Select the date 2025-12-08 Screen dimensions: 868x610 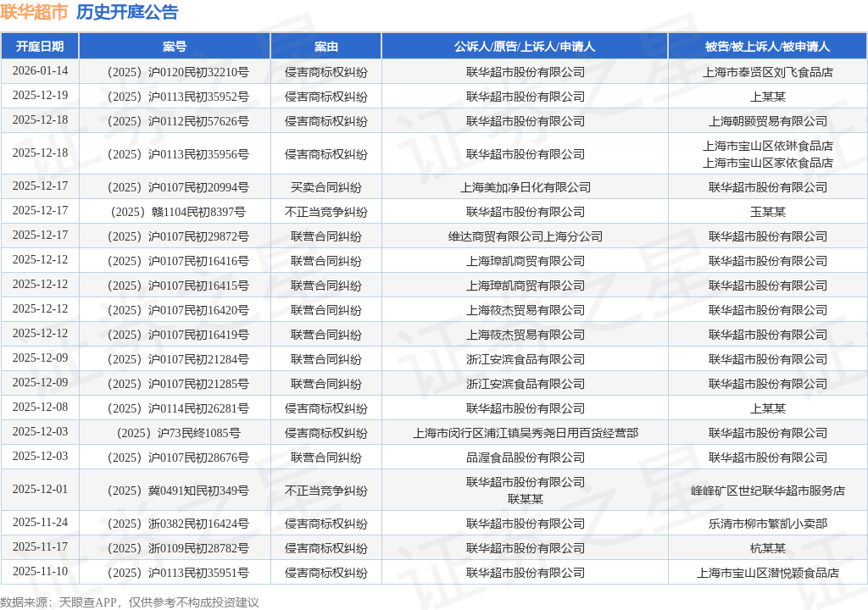coord(40,407)
